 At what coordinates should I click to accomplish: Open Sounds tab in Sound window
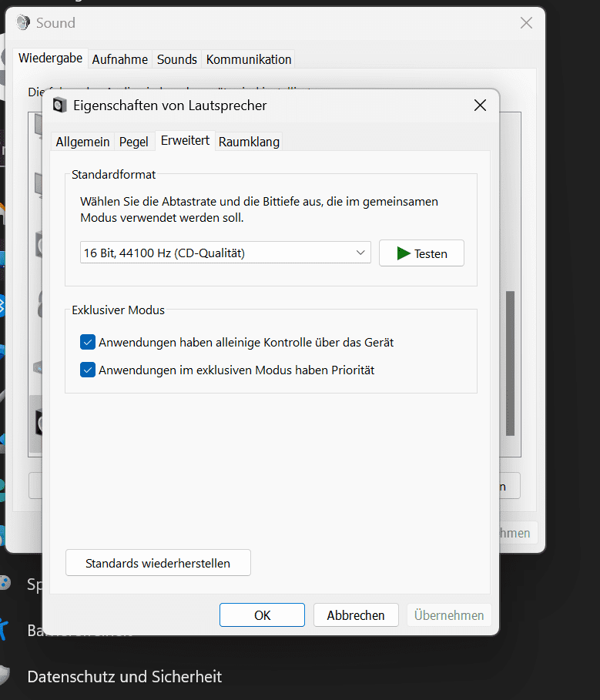pos(177,59)
